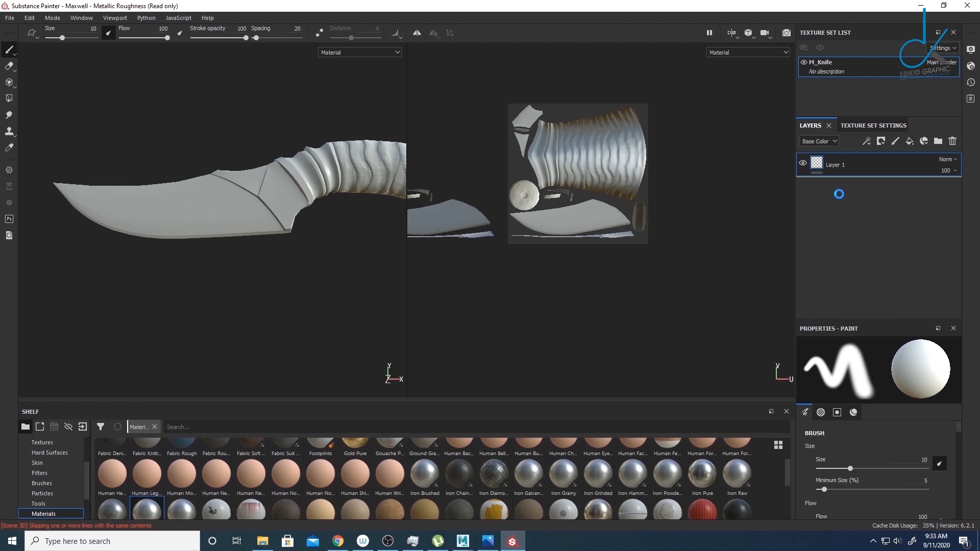
Task: Hide Layer 1 with its eye icon
Action: tap(803, 163)
